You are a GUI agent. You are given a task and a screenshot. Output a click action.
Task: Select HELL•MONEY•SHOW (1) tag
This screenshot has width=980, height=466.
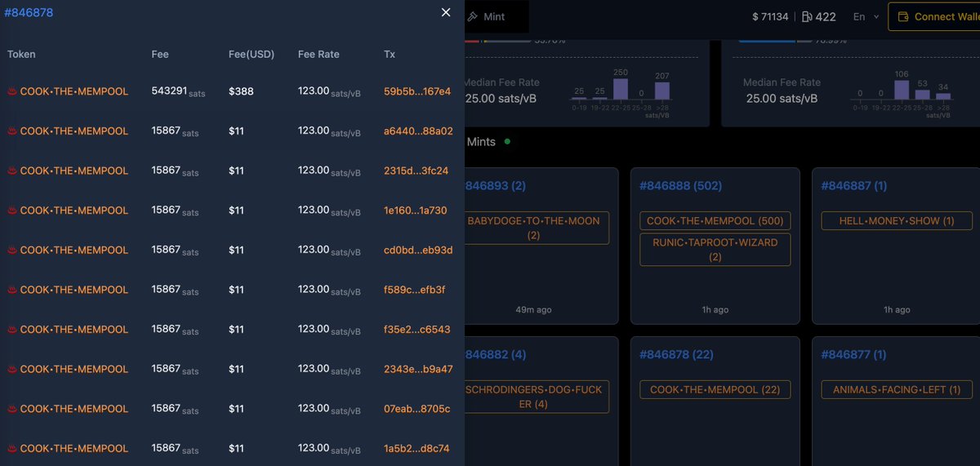(x=897, y=220)
